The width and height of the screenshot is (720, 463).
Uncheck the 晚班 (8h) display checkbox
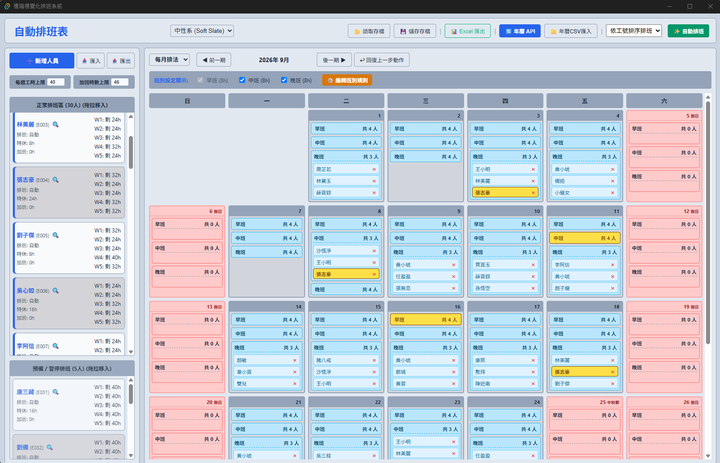[284, 80]
